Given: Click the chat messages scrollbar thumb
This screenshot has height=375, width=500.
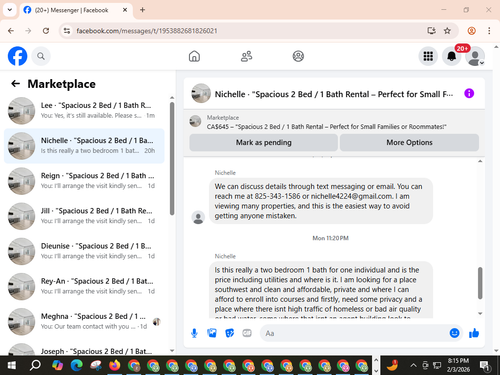Looking at the screenshot, I should (x=480, y=283).
